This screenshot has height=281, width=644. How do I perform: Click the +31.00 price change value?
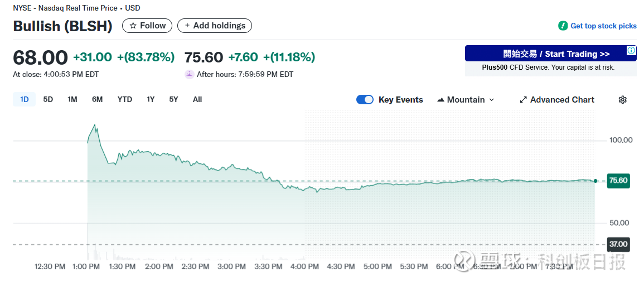click(x=92, y=57)
